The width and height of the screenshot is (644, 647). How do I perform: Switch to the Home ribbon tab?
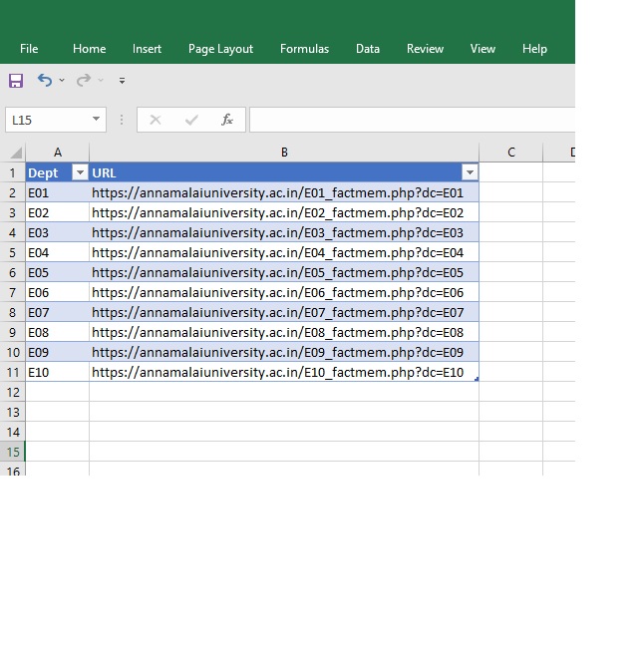(x=89, y=49)
